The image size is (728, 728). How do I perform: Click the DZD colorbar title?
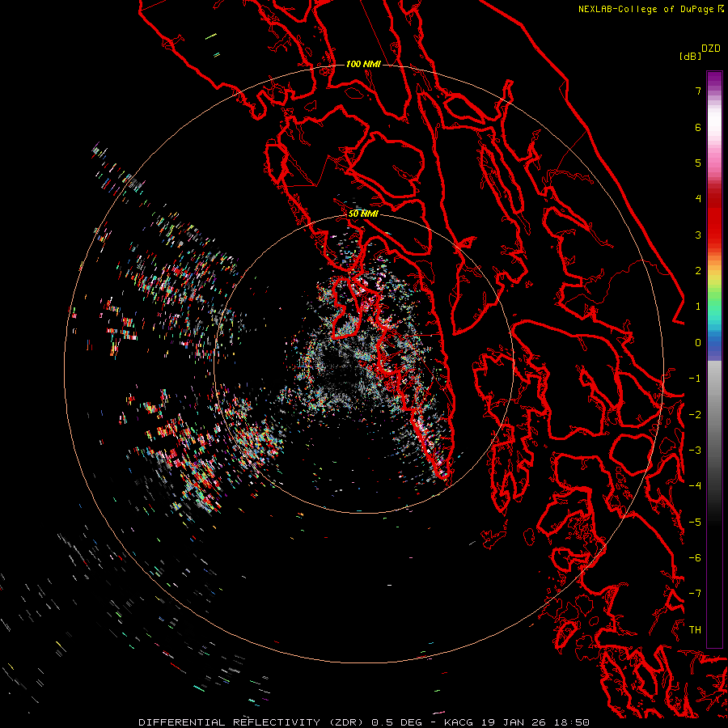[711, 48]
